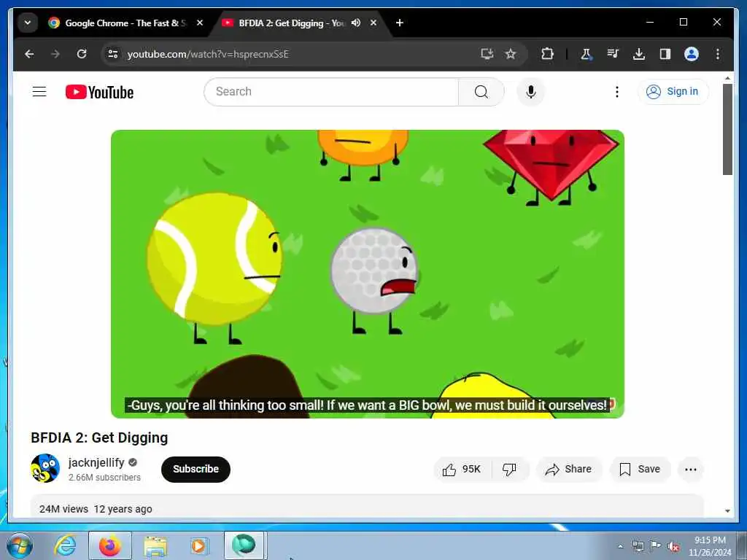Viewport: 747px width, 560px height.
Task: Open the Windows Start menu
Action: coord(20,545)
